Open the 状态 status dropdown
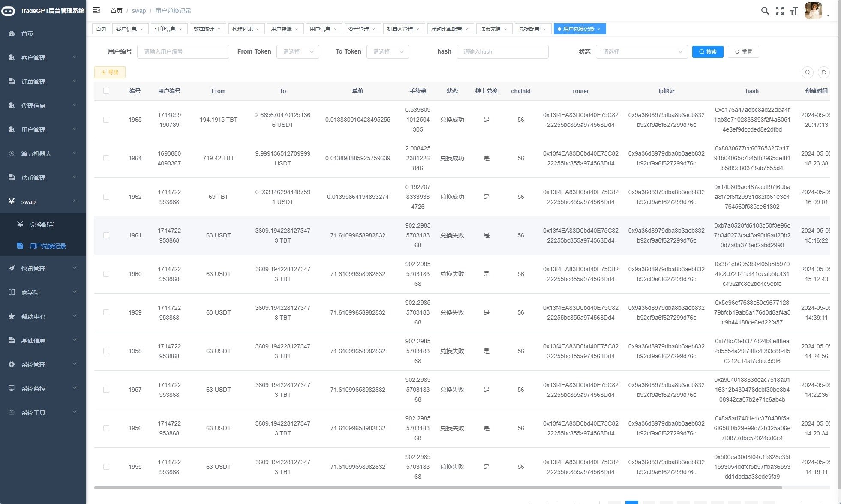The image size is (841, 504). [x=641, y=51]
